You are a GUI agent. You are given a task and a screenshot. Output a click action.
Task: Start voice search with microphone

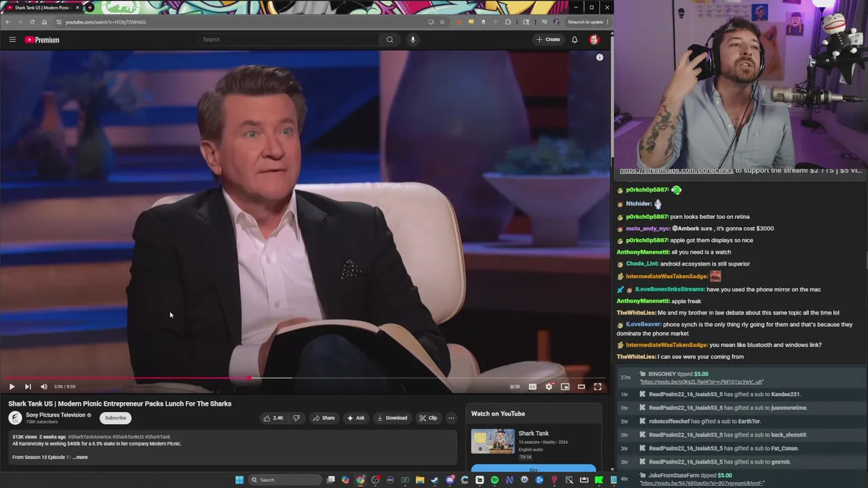[x=412, y=39]
